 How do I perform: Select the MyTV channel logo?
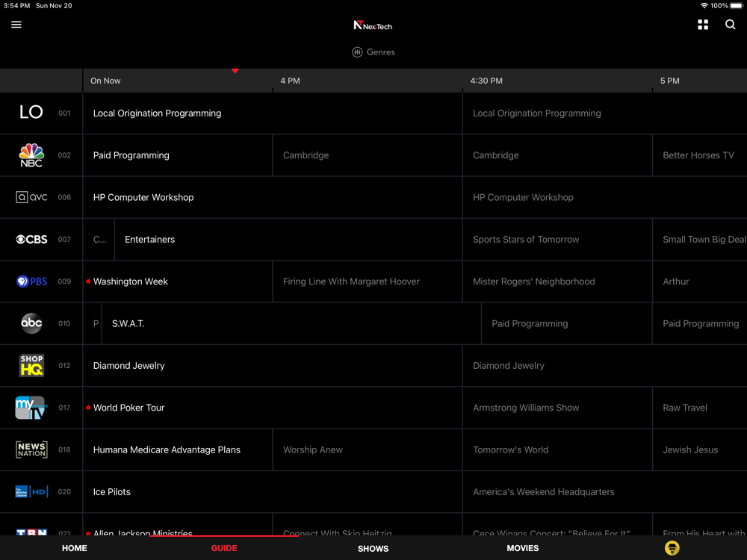[x=31, y=408]
